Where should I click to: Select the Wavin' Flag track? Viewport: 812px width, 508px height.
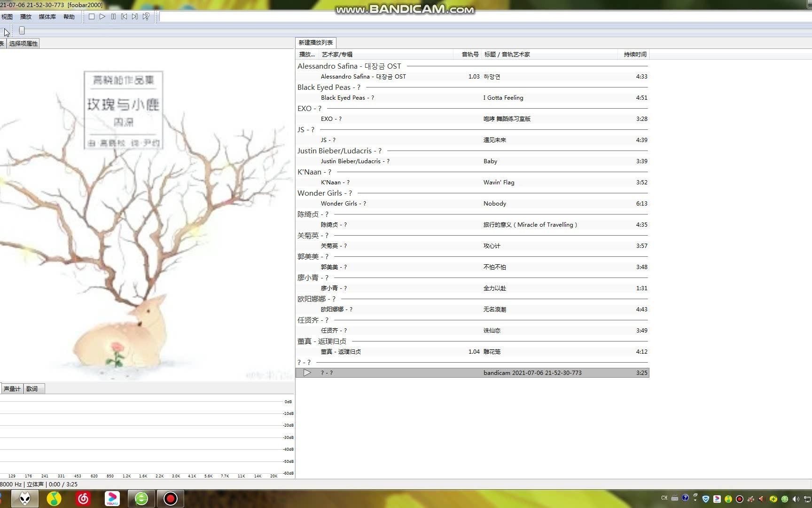[x=472, y=182]
